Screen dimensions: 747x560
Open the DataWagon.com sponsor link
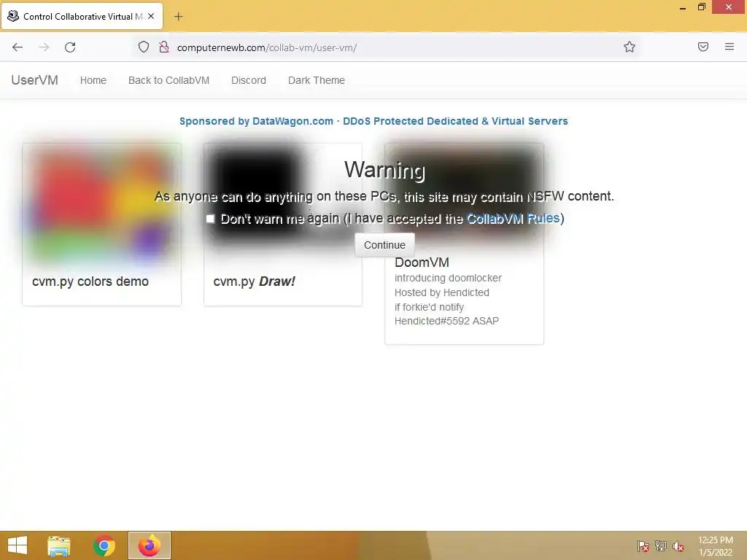pyautogui.click(x=373, y=121)
